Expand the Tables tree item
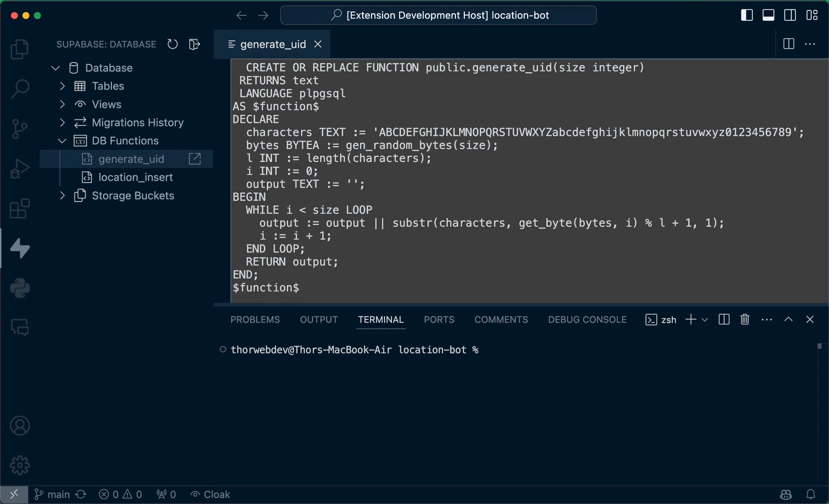 [62, 86]
